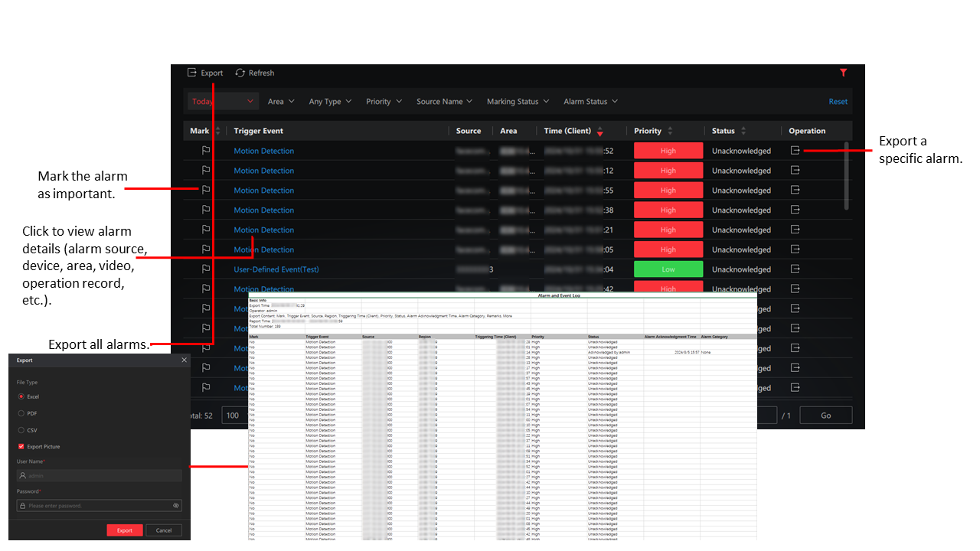Screen dimensions: 980x551
Task: Click the Export icon in top toolbar
Action: [192, 73]
